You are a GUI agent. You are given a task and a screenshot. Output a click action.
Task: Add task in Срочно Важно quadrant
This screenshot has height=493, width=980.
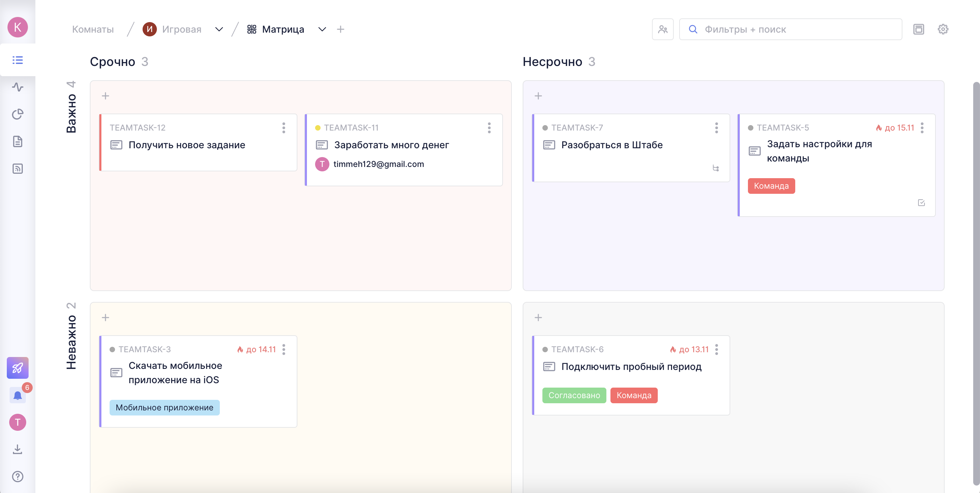pos(105,96)
